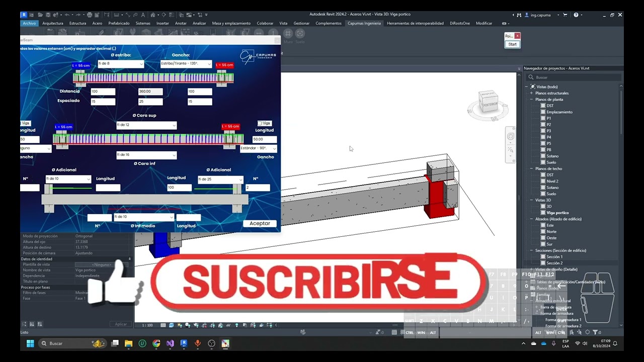
Task: Click the Start button in small popup
Action: (512, 44)
